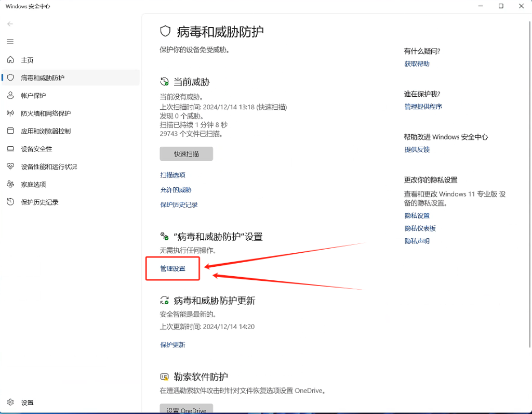This screenshot has width=532, height=414.
Task: Click the 勒索软件防护 icon
Action: (165, 377)
